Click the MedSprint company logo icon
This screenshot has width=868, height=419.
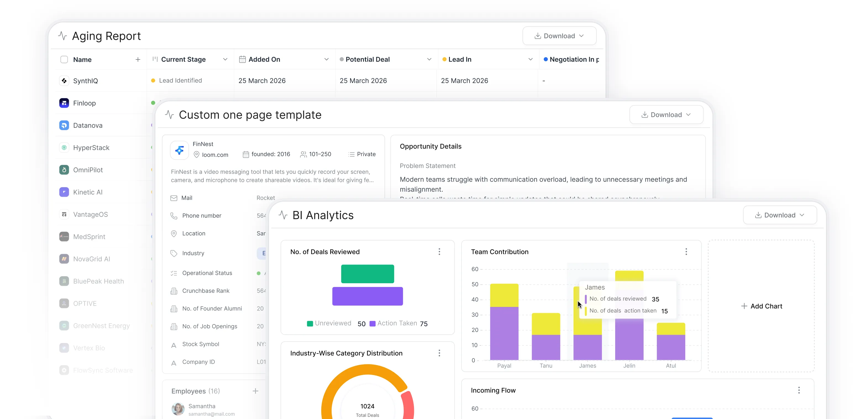pos(64,236)
